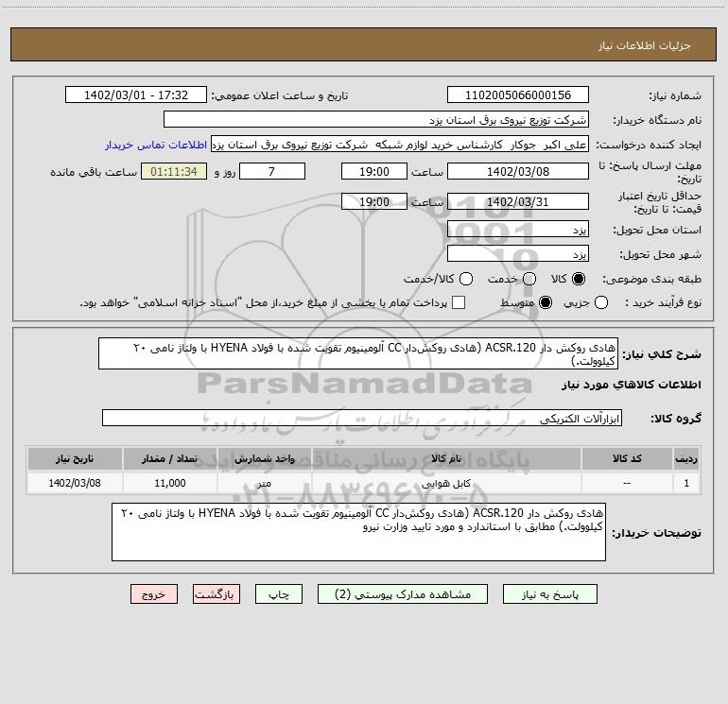728x704 pixels.
Task: Click the delivery province field یزد
Action: coord(518,229)
